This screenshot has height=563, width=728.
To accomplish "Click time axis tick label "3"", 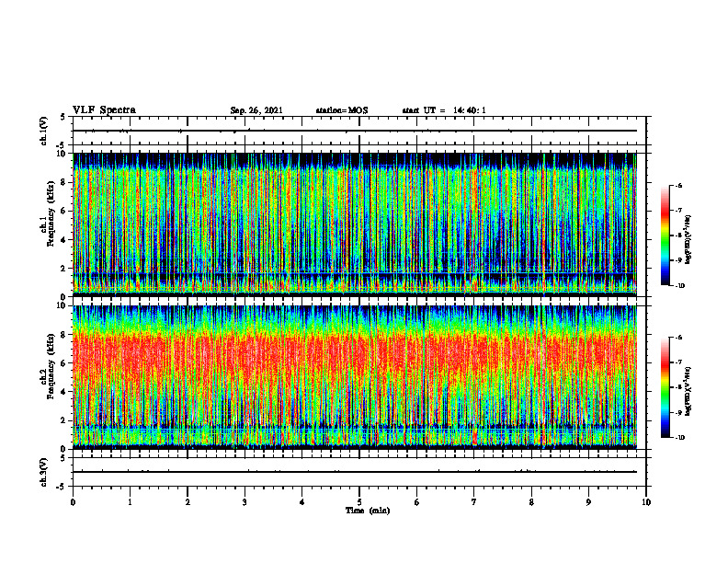I will [x=245, y=502].
